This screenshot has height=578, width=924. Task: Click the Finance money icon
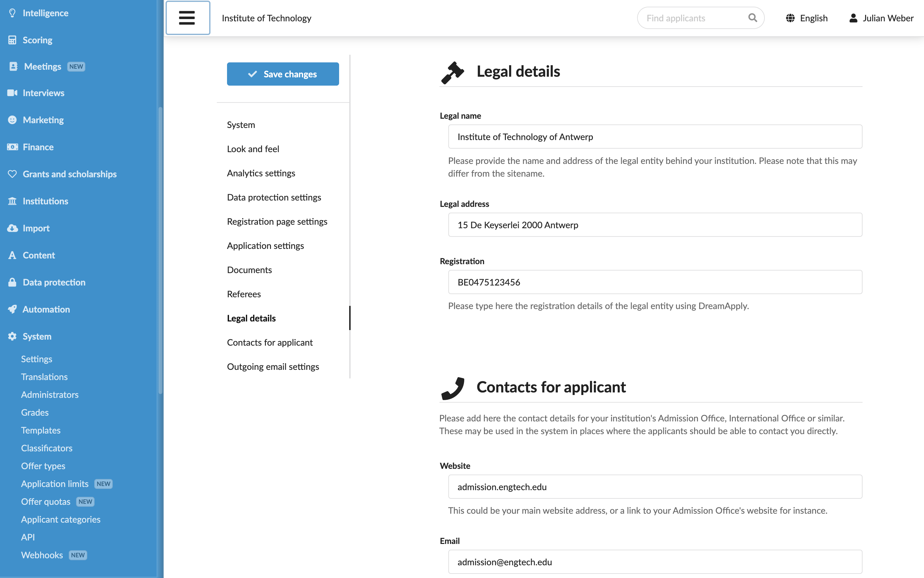click(x=12, y=147)
